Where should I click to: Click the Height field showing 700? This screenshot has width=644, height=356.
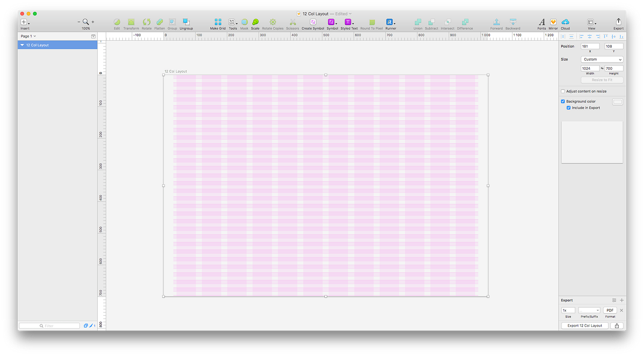click(x=613, y=68)
